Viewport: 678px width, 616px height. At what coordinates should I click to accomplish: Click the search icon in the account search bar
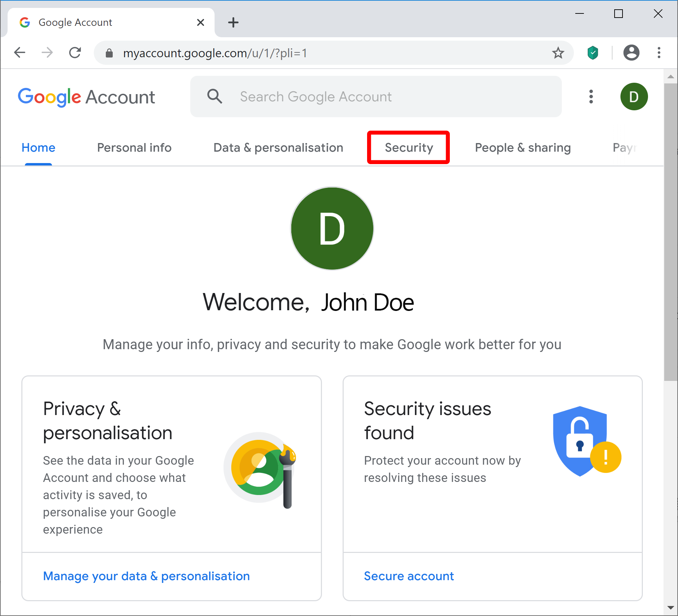[x=215, y=97]
